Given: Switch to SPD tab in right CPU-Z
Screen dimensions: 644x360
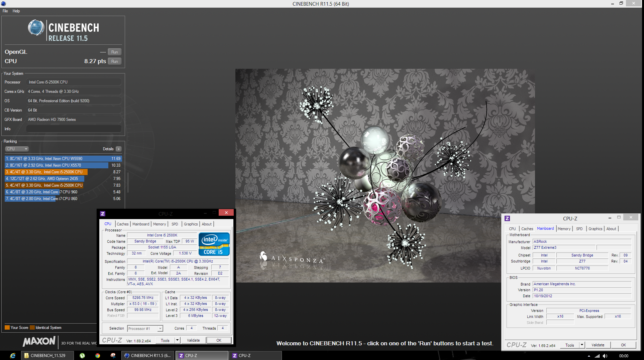Looking at the screenshot, I should 579,229.
